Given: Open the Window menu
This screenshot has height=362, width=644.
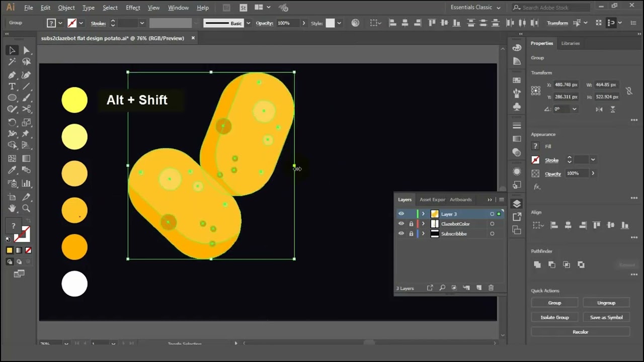Looking at the screenshot, I should [178, 8].
